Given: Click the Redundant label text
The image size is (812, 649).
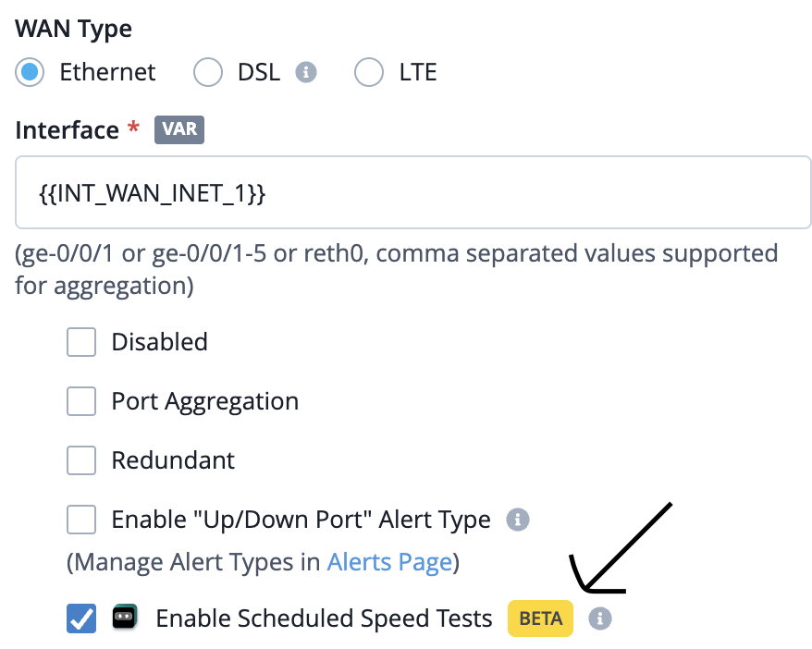Looking at the screenshot, I should point(173,460).
